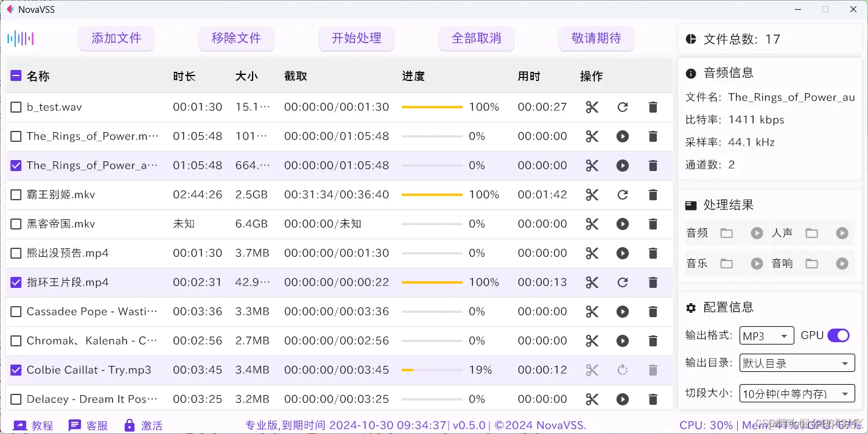Uncheck the selected 指环王片段.mp4 row

click(16, 282)
